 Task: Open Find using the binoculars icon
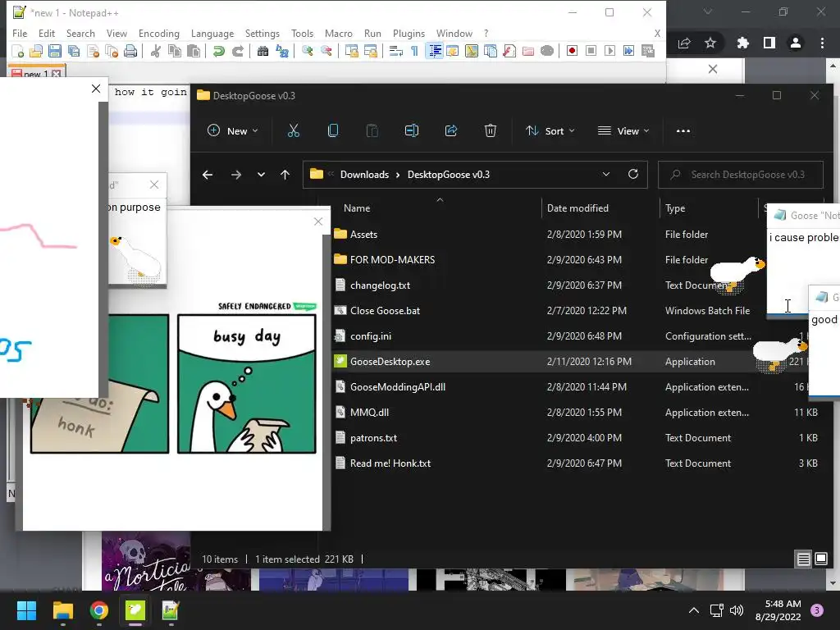click(263, 51)
